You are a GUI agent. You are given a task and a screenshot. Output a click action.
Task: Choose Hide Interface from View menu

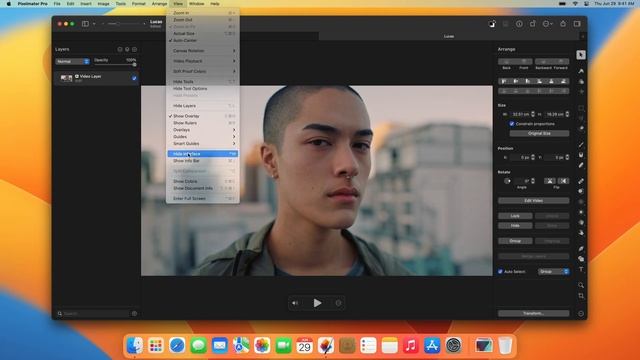[x=202, y=154]
